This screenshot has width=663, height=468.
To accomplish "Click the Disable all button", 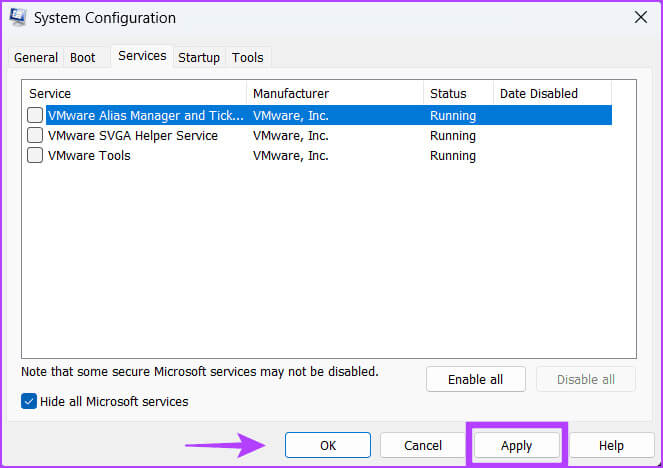I will (x=586, y=379).
